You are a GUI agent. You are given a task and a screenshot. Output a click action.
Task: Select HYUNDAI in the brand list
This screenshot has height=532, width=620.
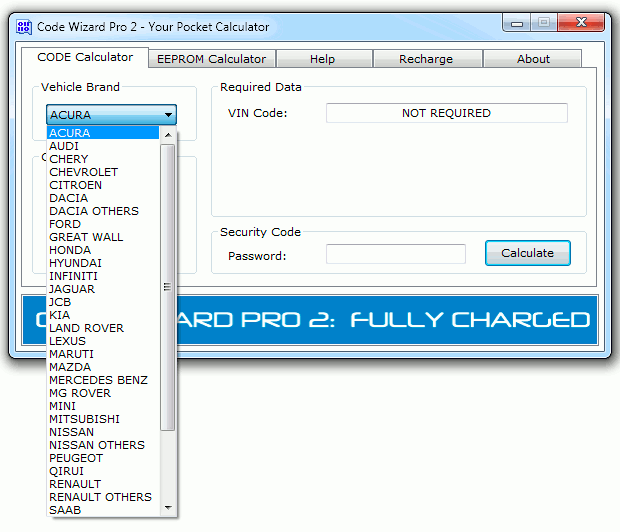coord(103,263)
